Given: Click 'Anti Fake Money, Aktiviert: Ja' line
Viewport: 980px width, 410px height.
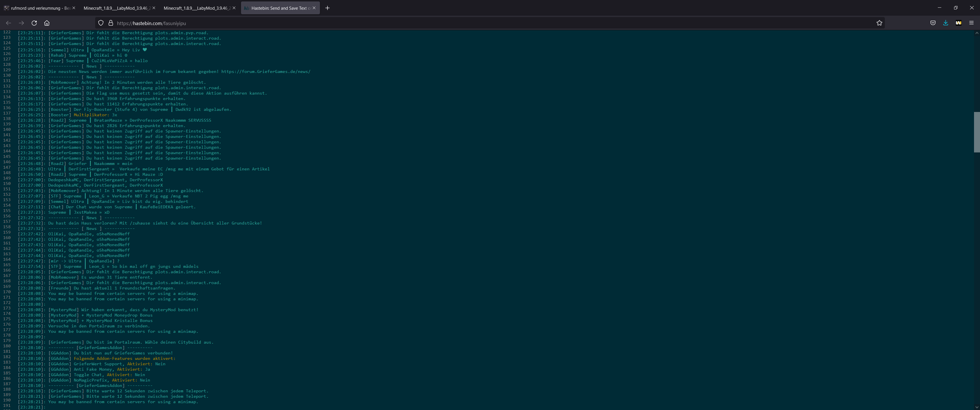Looking at the screenshot, I should [x=84, y=369].
